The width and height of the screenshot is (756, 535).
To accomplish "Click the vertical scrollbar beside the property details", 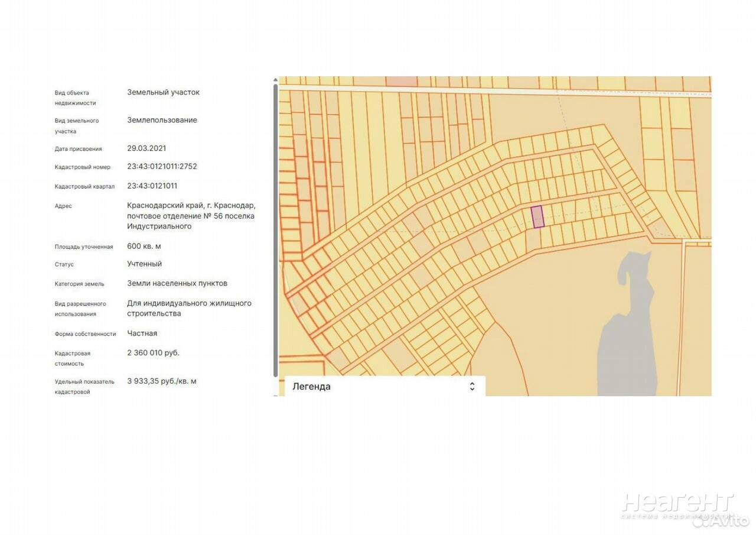I will click(275, 231).
